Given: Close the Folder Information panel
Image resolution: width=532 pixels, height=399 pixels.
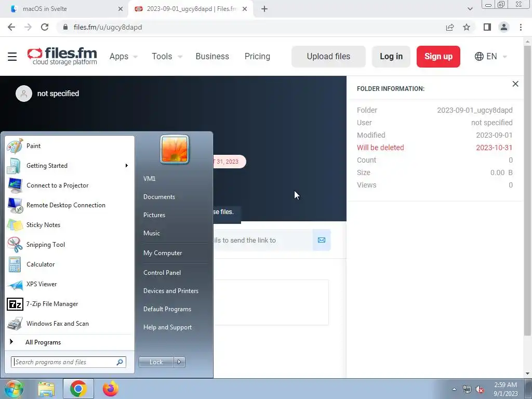Looking at the screenshot, I should [x=515, y=84].
